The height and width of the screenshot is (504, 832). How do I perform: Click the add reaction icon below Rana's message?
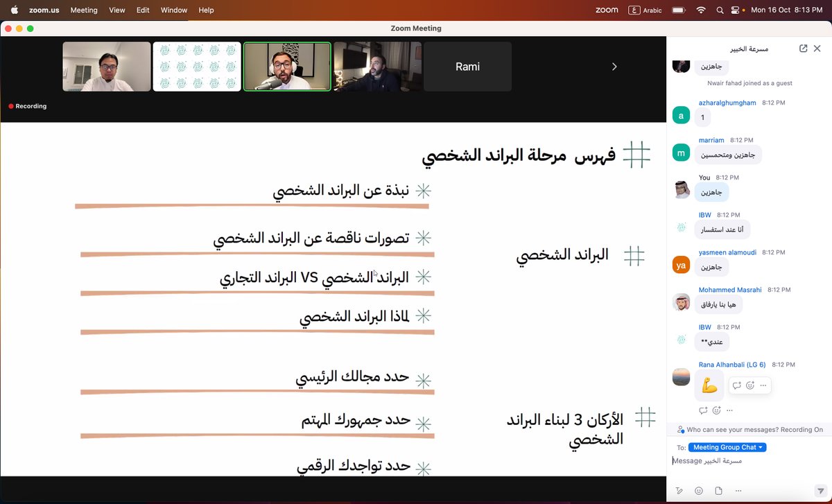(716, 410)
